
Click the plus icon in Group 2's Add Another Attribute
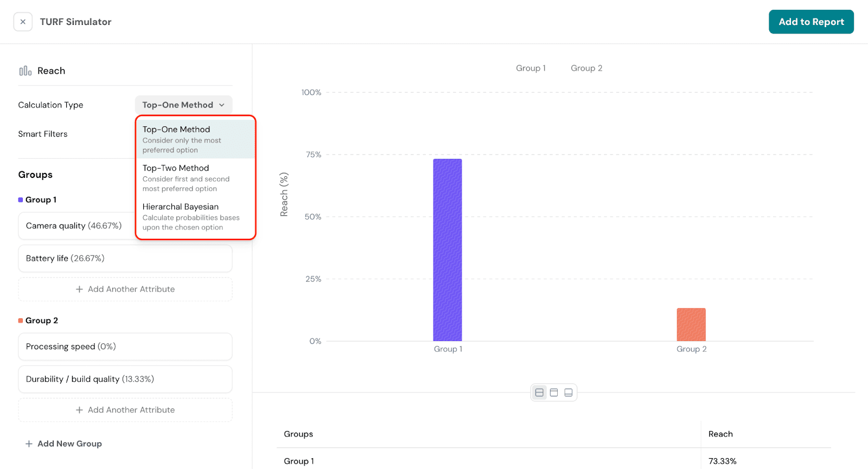[79, 410]
